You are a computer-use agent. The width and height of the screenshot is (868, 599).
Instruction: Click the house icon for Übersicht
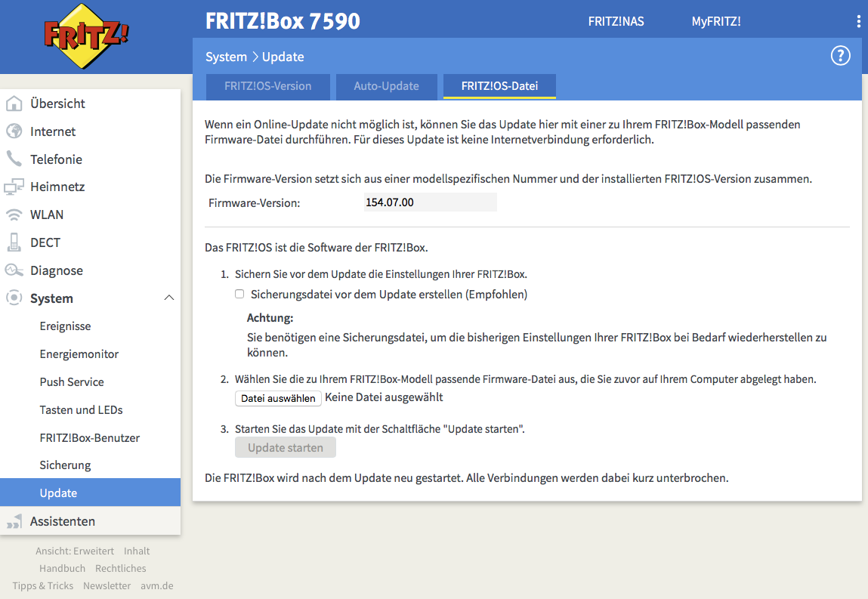coord(14,103)
